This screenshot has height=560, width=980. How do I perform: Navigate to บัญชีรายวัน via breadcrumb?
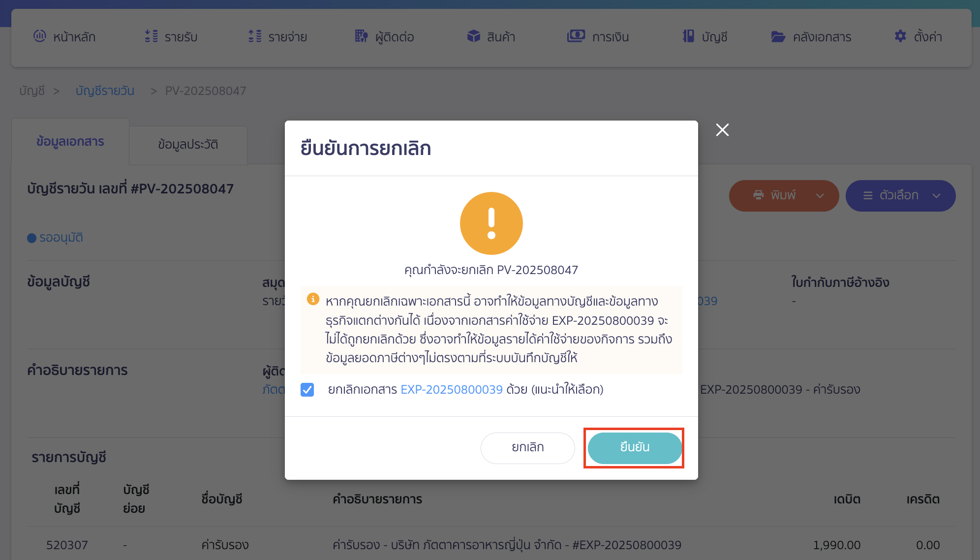point(105,91)
